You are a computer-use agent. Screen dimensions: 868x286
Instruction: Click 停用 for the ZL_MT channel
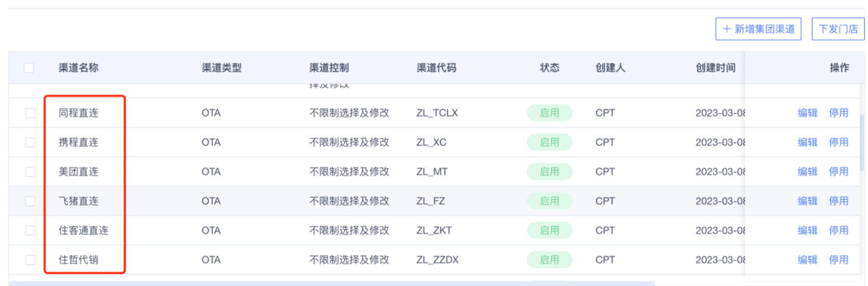pyautogui.click(x=838, y=171)
